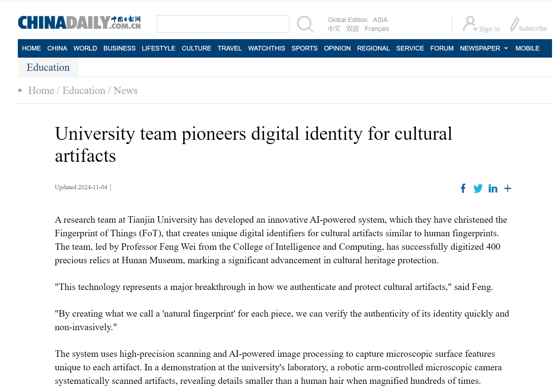Open the Global Edition link
Screen dimensions: 557x392
tap(347, 20)
